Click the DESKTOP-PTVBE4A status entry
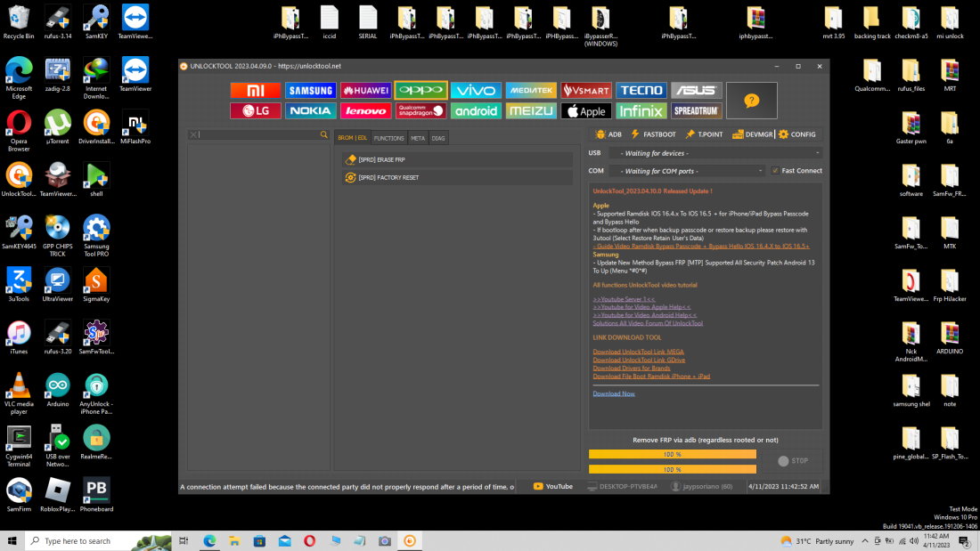Image resolution: width=980 pixels, height=551 pixels. (x=622, y=486)
